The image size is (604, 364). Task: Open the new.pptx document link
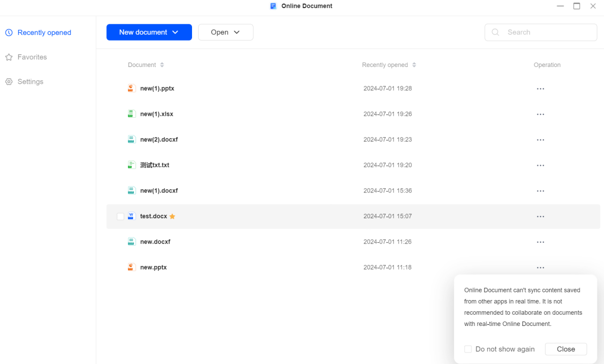coord(154,267)
